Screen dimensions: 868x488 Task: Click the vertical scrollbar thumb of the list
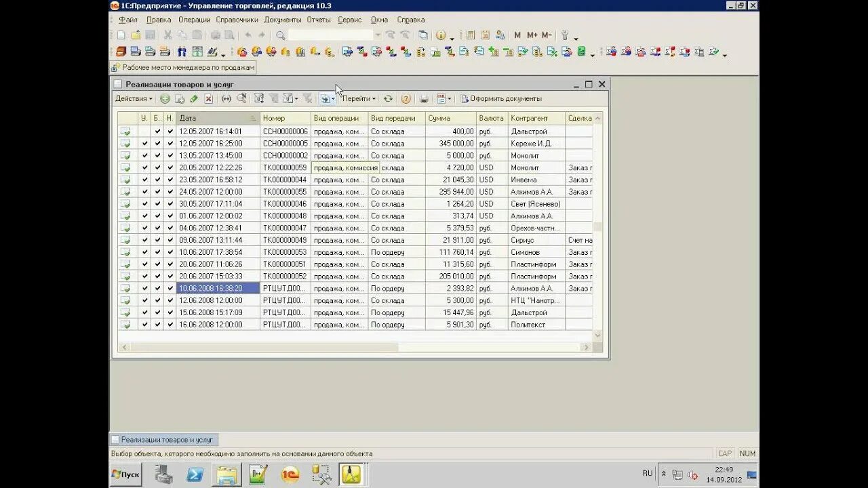597,228
